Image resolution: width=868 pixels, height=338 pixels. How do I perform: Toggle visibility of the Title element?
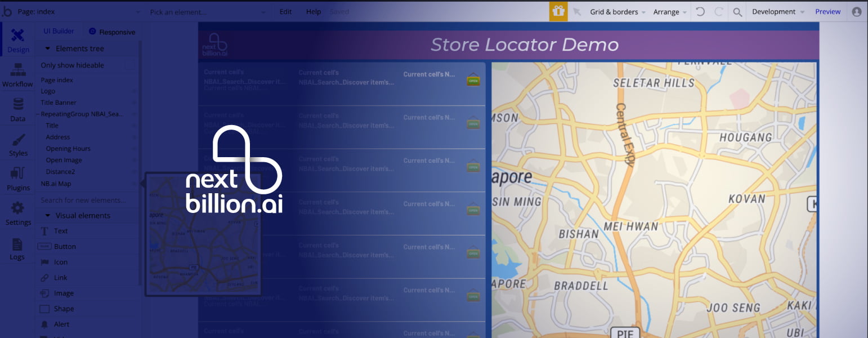[134, 126]
